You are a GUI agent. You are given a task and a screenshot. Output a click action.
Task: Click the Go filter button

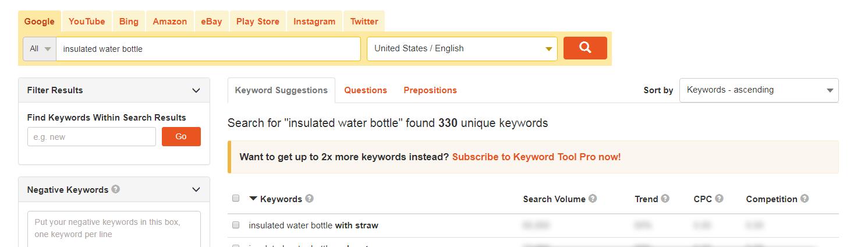(181, 136)
